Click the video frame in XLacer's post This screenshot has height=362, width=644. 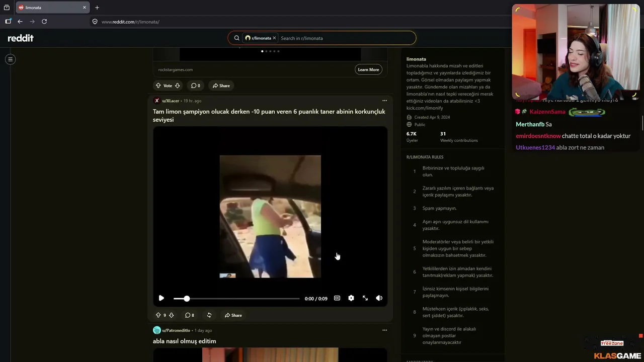coord(270,216)
